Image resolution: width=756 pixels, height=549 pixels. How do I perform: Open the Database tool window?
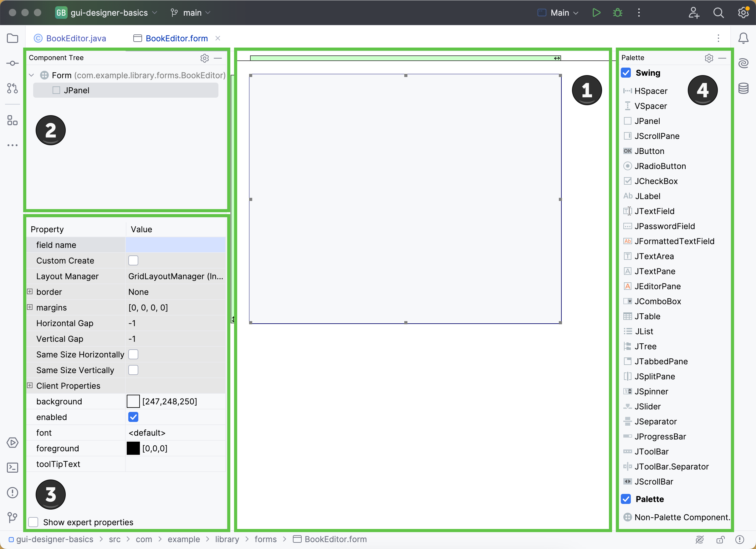744,88
